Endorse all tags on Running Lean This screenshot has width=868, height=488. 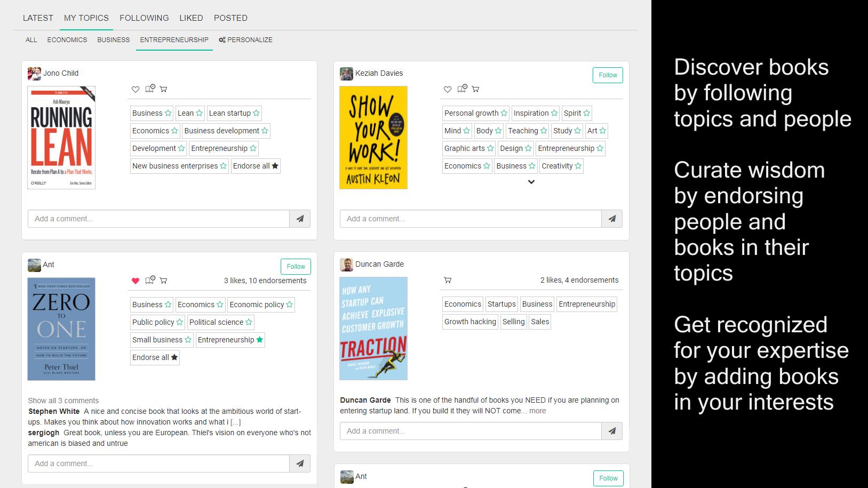click(x=256, y=166)
